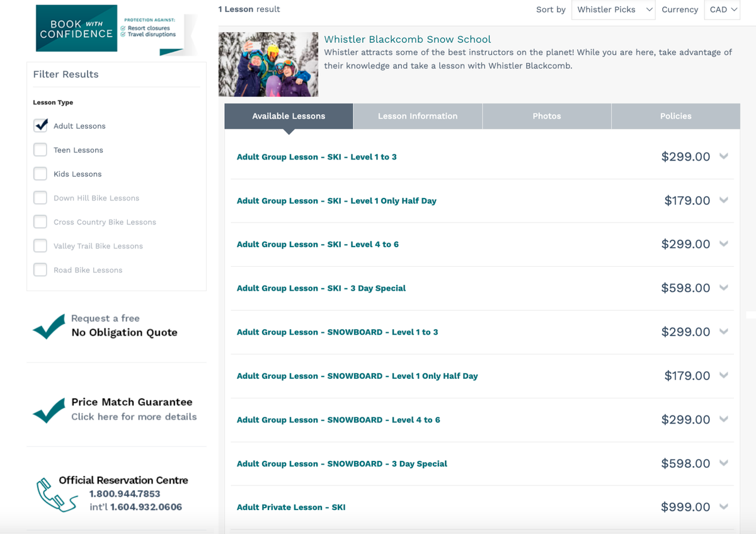Expand the SNOWBOARD Level 4 to 6 chevron
The width and height of the screenshot is (756, 534).
[x=723, y=419]
